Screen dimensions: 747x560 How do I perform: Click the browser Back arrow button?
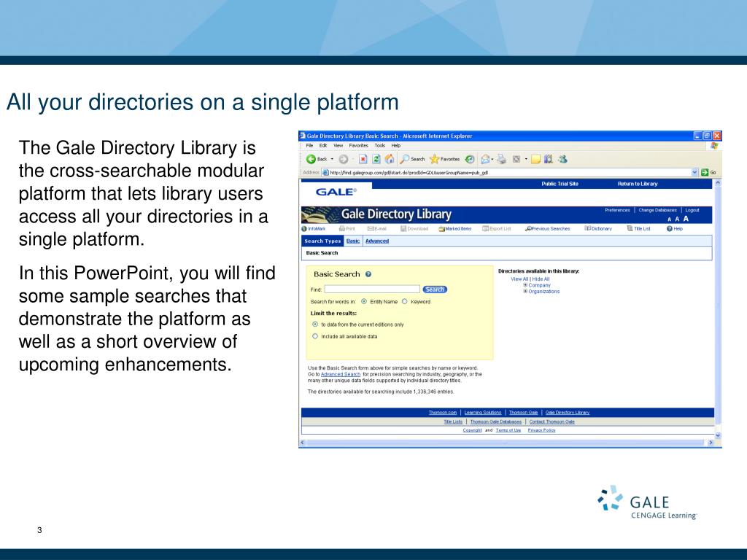[x=311, y=159]
